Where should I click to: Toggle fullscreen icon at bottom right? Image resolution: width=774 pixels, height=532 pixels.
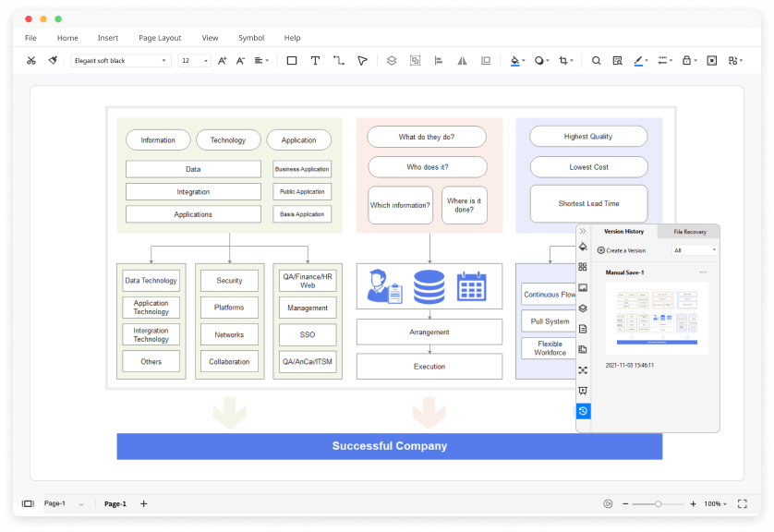(x=743, y=504)
